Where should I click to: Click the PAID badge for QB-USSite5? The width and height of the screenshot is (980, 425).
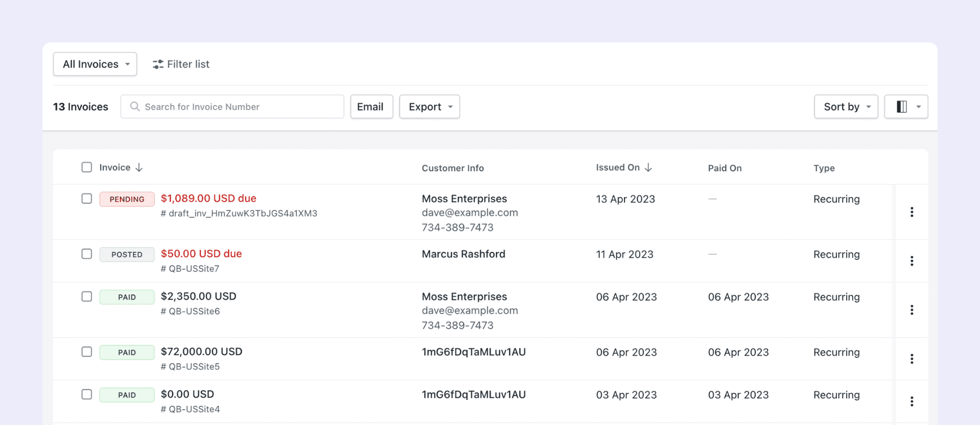click(x=127, y=353)
